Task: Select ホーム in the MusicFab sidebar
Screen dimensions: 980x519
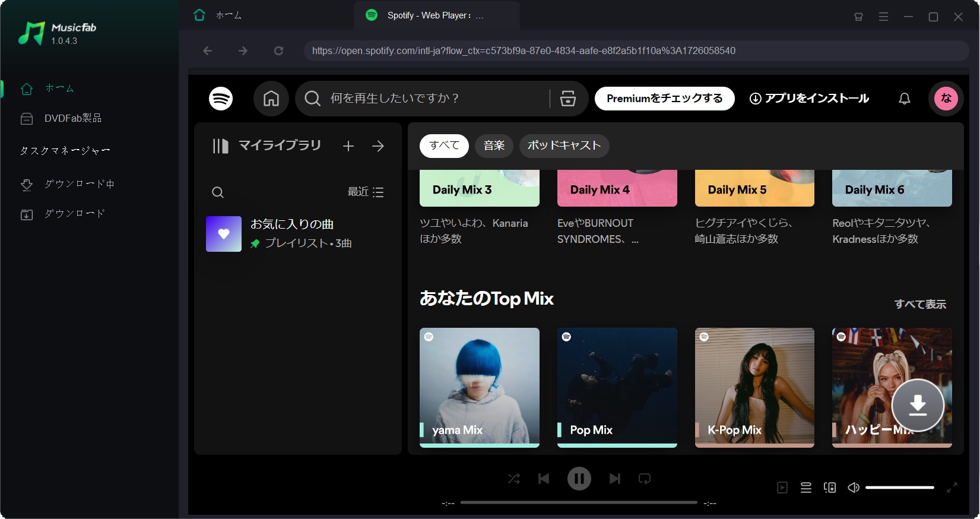Action: click(47, 88)
